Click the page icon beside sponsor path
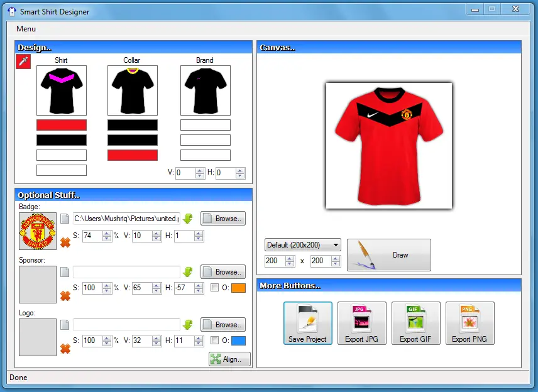 pos(65,272)
